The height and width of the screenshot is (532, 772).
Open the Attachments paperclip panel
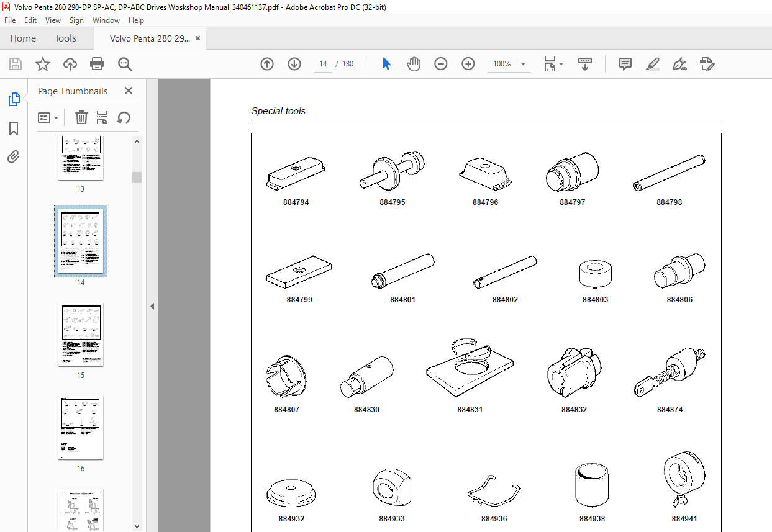point(14,157)
